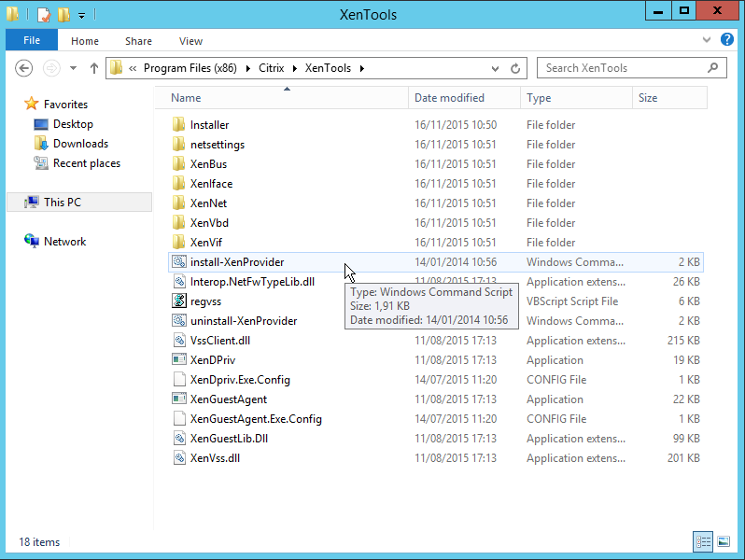Open the File menu
This screenshot has height=560, width=745.
coord(32,40)
